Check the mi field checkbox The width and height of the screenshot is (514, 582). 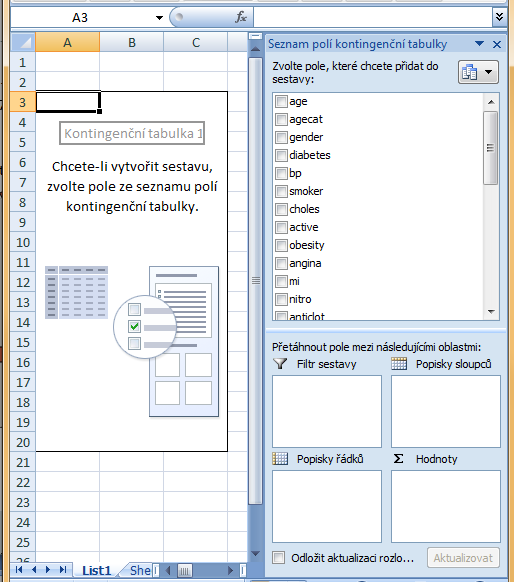coord(281,281)
